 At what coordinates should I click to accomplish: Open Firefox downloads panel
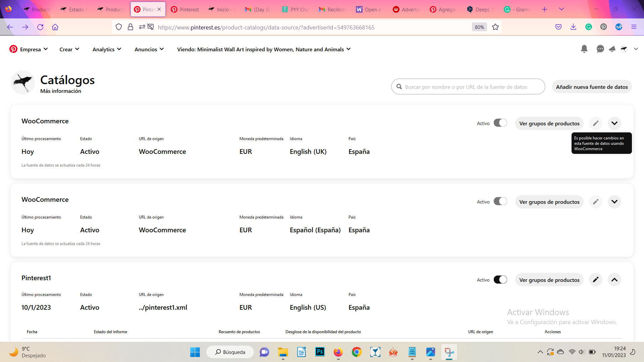(x=573, y=27)
